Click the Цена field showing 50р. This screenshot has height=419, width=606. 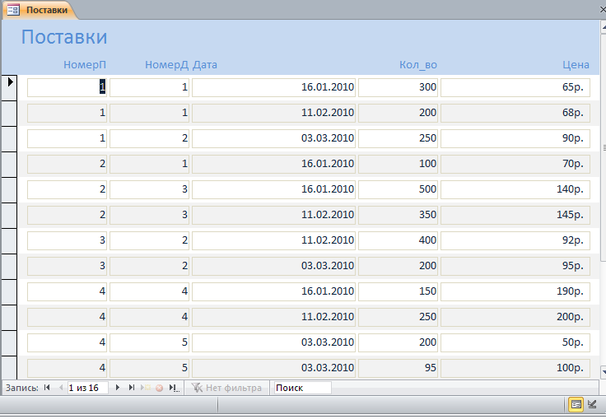(515, 342)
